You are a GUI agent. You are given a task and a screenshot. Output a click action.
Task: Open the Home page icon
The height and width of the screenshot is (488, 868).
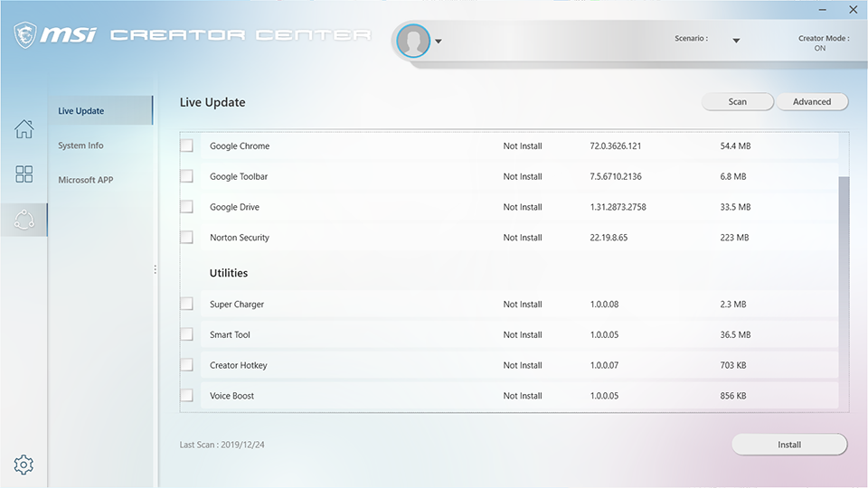pos(24,129)
